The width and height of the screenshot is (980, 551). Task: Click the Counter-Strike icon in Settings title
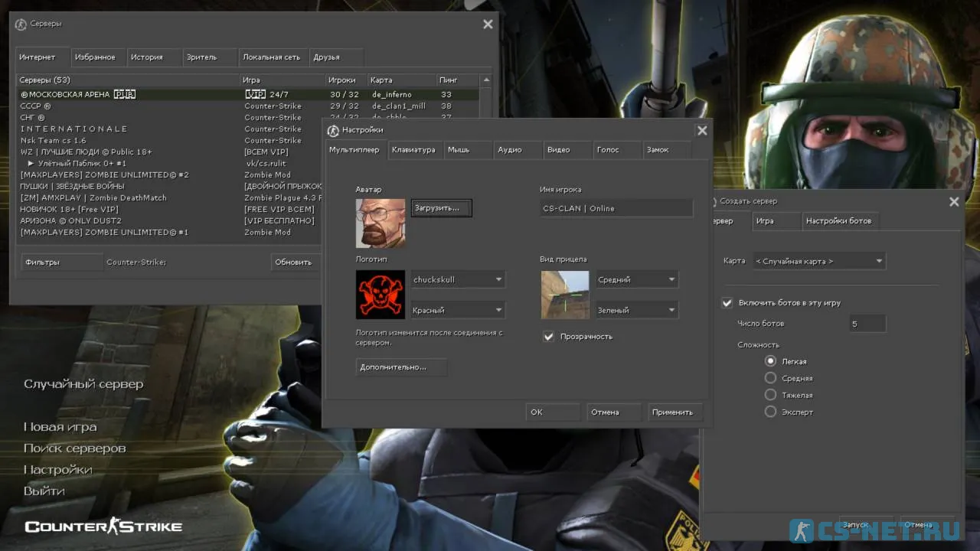[332, 131]
